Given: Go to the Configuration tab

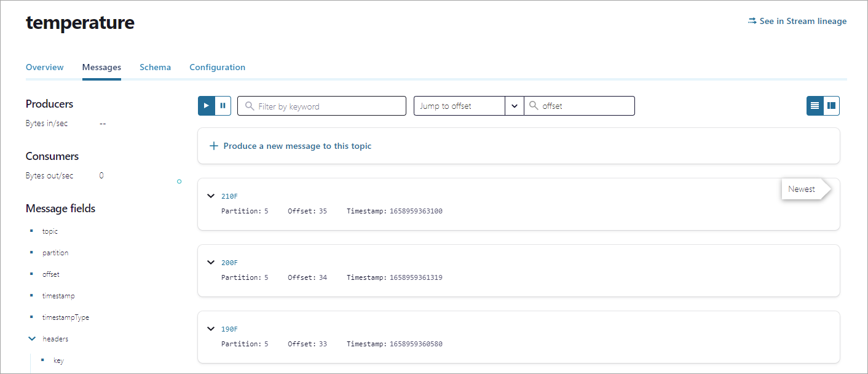Looking at the screenshot, I should tap(217, 67).
